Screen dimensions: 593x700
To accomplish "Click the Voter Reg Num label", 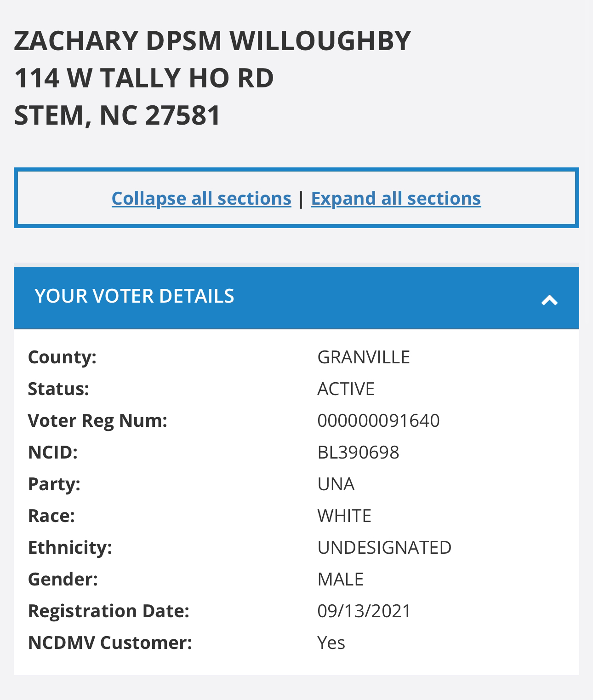I will [97, 421].
